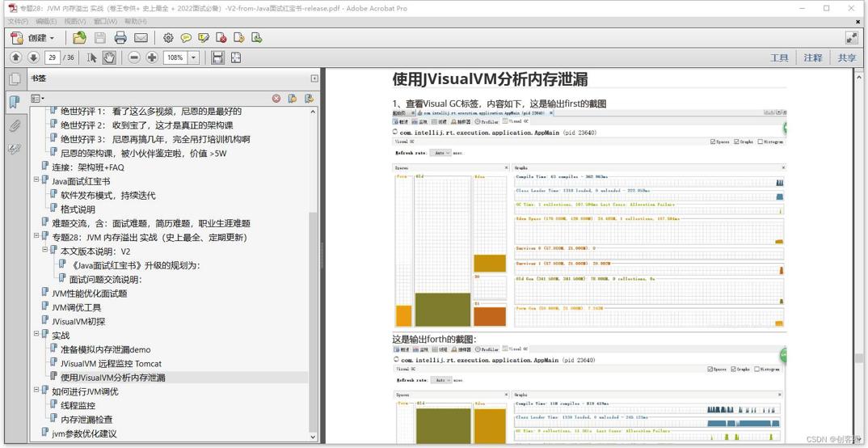Open bookmark JVisualVM 远程监控 Tomcat
Viewport: 868px width, 448px height.
pos(112,364)
